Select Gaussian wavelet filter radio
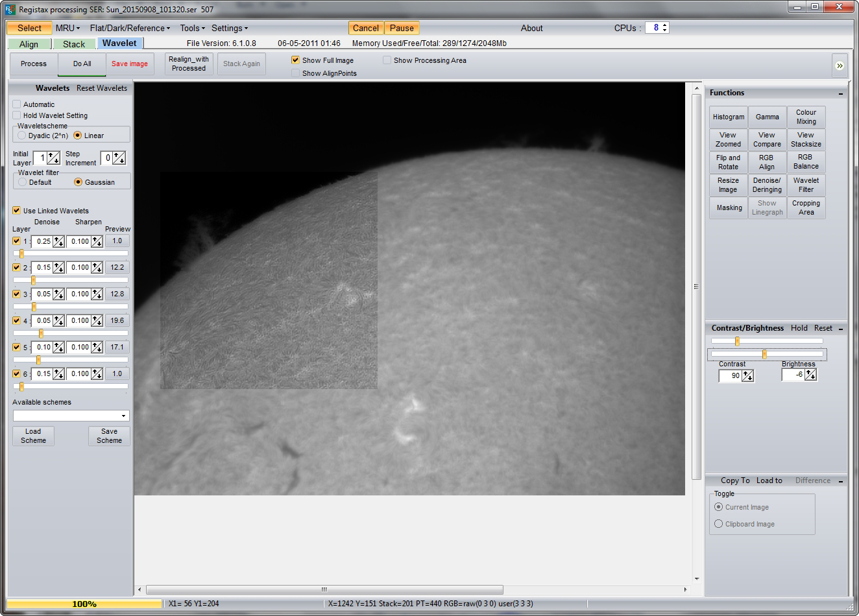Image resolution: width=859 pixels, height=616 pixels. pyautogui.click(x=79, y=182)
